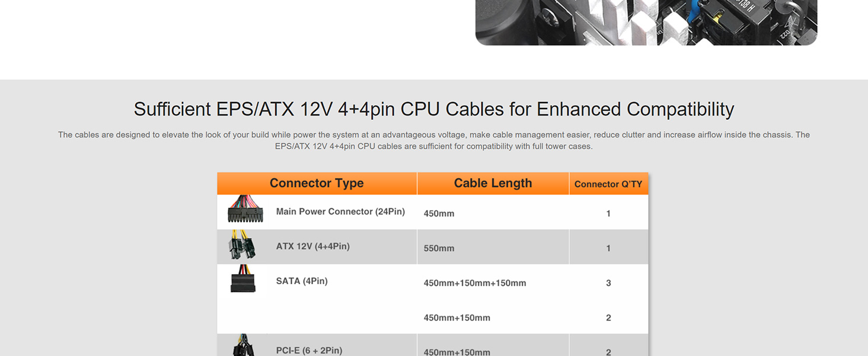Select the SATA (4Pin) label

302,281
